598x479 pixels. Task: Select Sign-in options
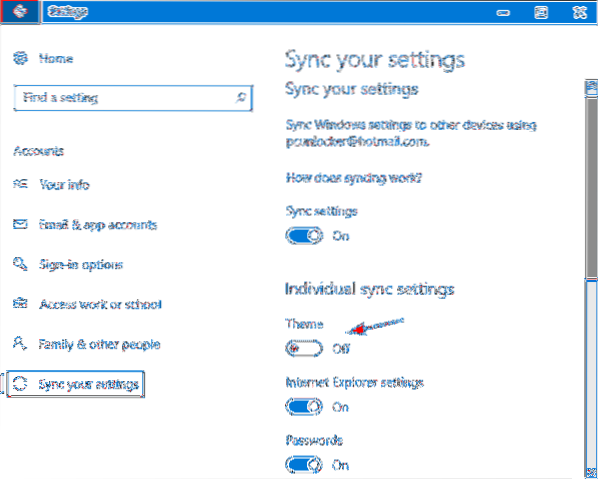point(81,265)
